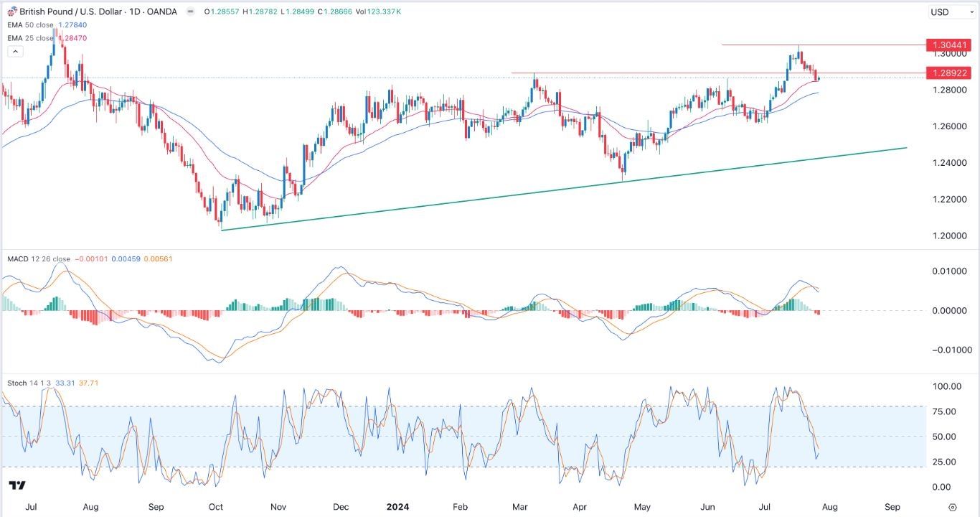Click the MACD 0.00000 axis label
Image resolution: width=980 pixels, height=517 pixels.
pos(949,310)
